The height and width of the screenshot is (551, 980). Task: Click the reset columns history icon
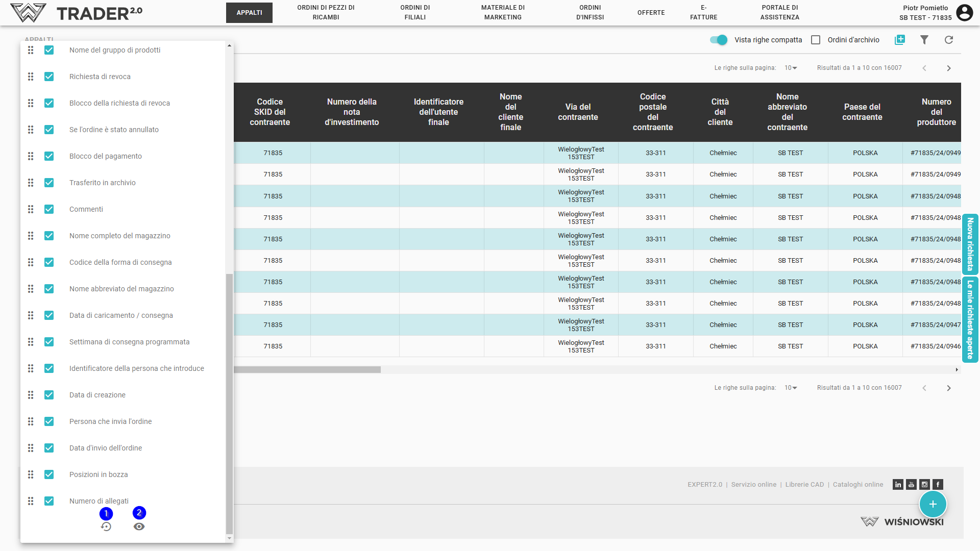tap(106, 527)
